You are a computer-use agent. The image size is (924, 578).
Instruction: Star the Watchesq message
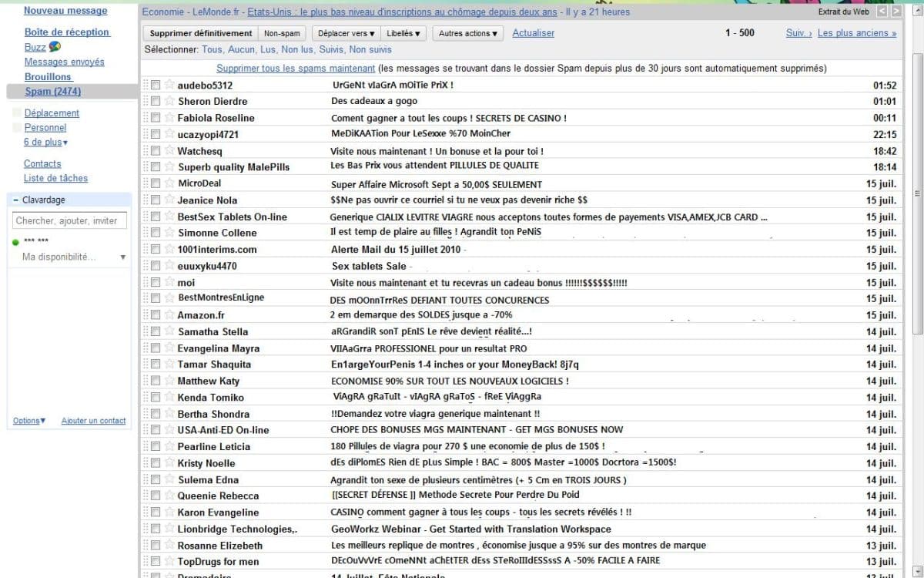click(169, 150)
